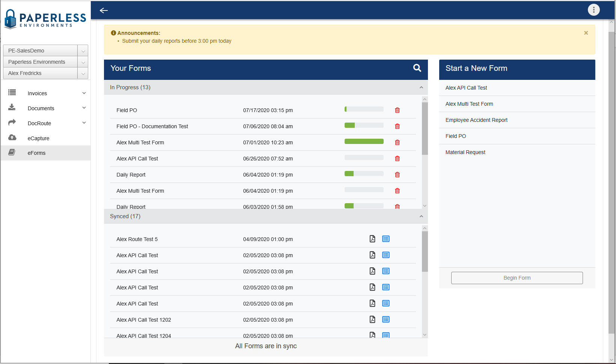Expand the Invoices menu chevron
Screen dimensions: 616x364
(84, 93)
